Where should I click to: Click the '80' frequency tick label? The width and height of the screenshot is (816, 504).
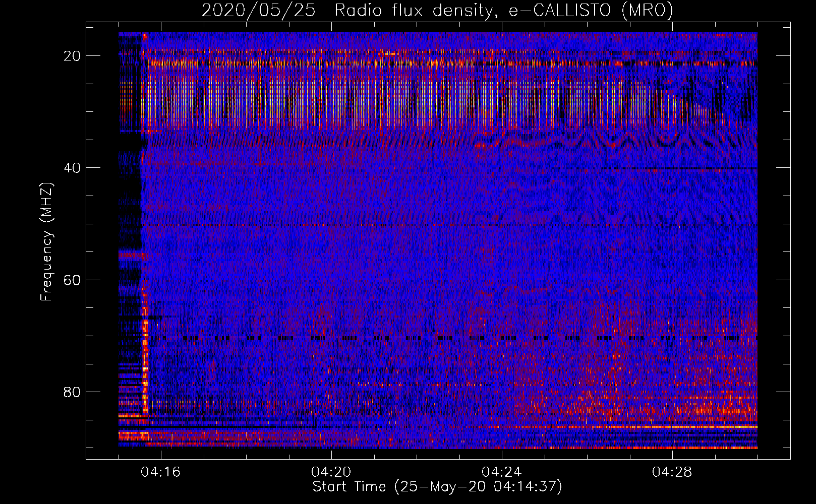pos(72,392)
